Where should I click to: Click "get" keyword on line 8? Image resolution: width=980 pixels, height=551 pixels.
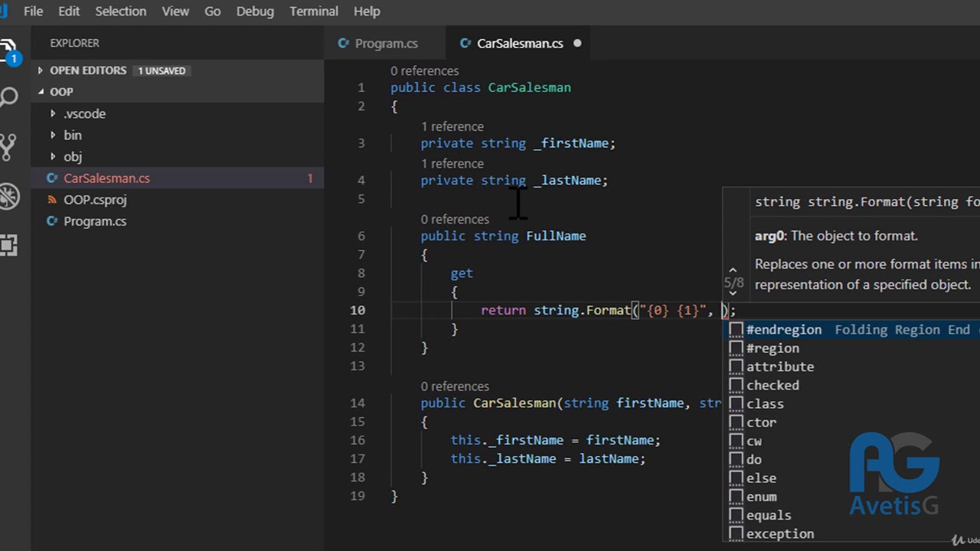(x=462, y=273)
